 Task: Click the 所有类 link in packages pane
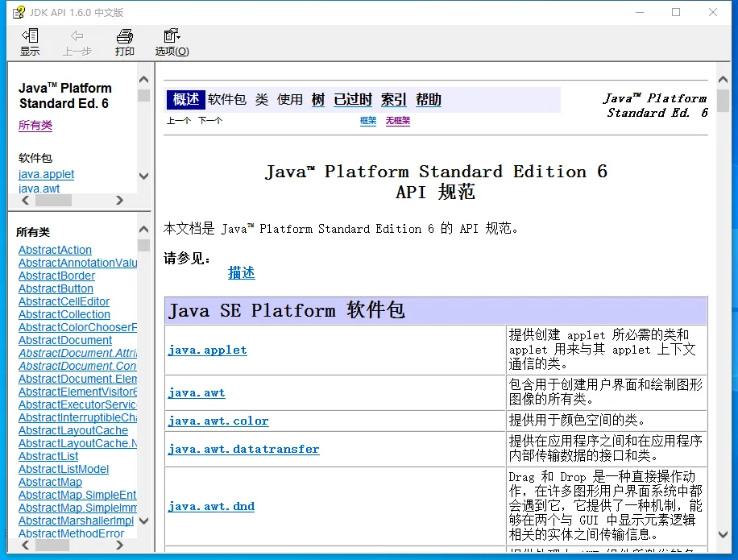pos(35,125)
